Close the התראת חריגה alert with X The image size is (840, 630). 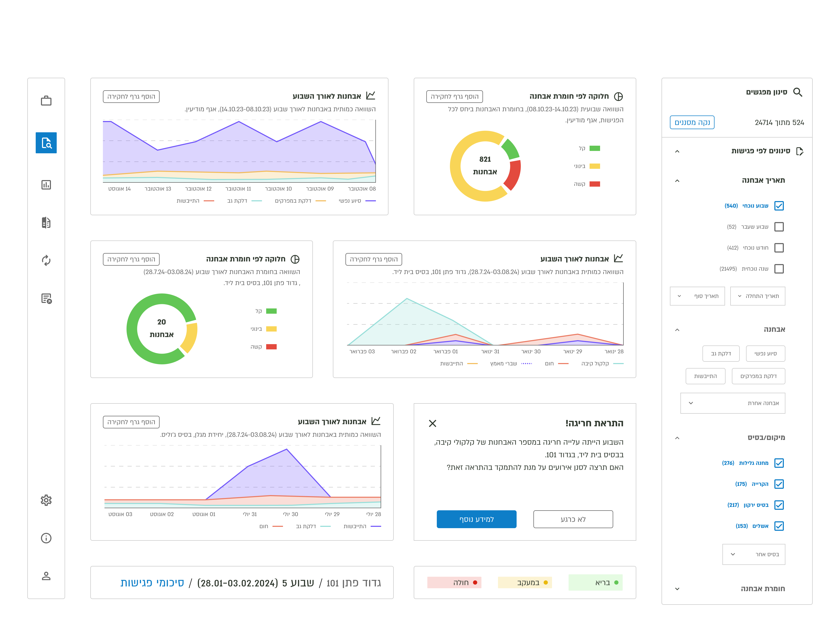(432, 423)
